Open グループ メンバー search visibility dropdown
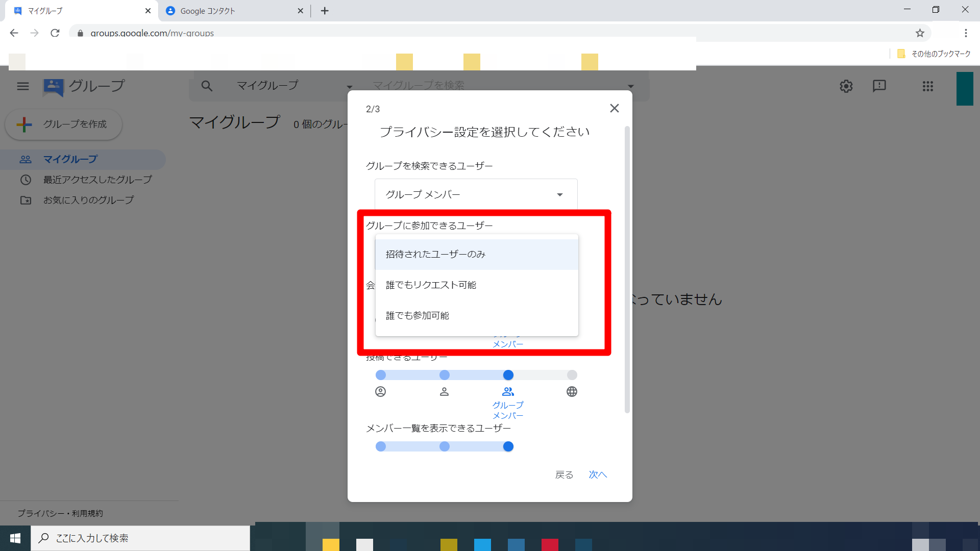This screenshot has height=551, width=980. point(476,194)
